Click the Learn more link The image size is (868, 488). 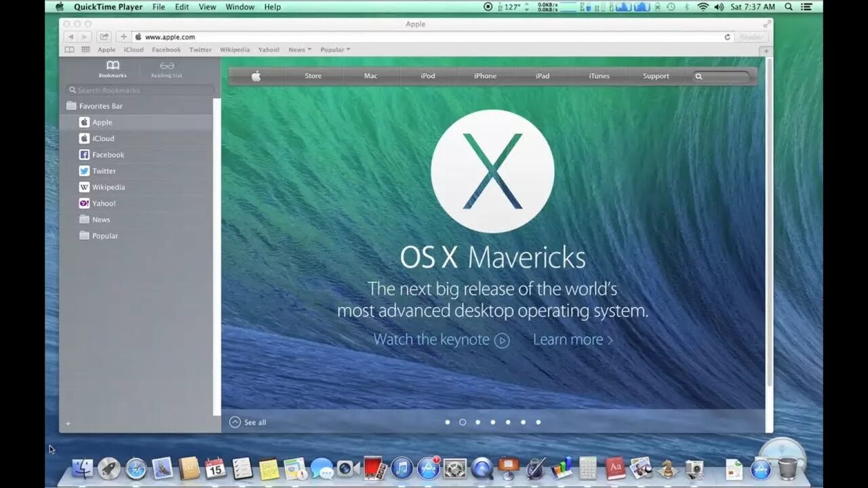(573, 340)
